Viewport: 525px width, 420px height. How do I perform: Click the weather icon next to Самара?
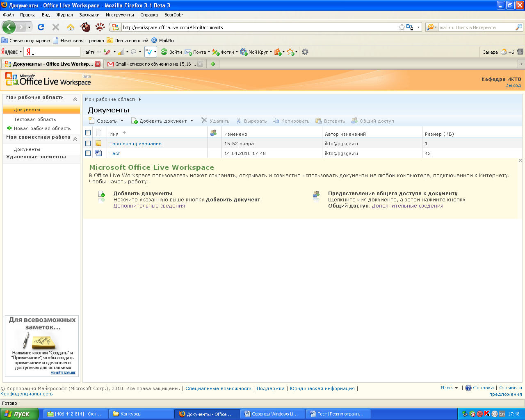coord(504,52)
